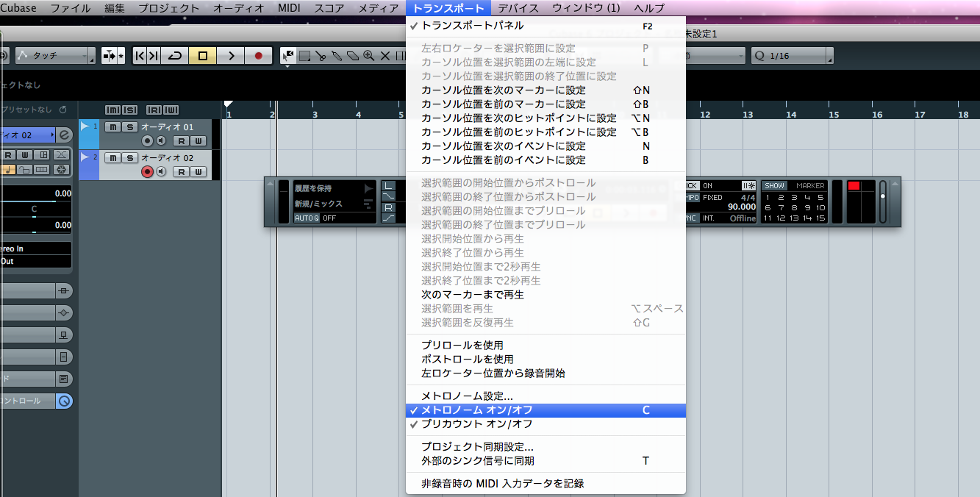The image size is (980, 497).
Task: Open the 1/16 quantize dropdown
Action: pyautogui.click(x=792, y=56)
